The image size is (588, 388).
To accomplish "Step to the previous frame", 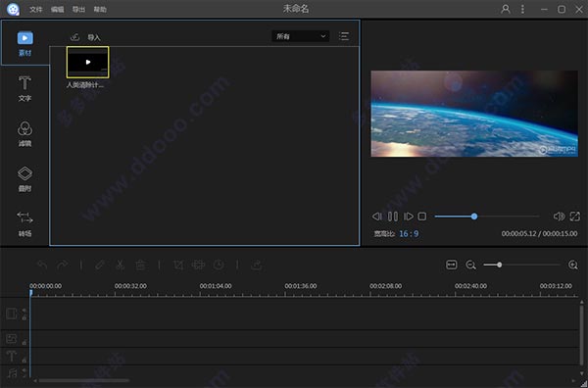I will pos(377,217).
